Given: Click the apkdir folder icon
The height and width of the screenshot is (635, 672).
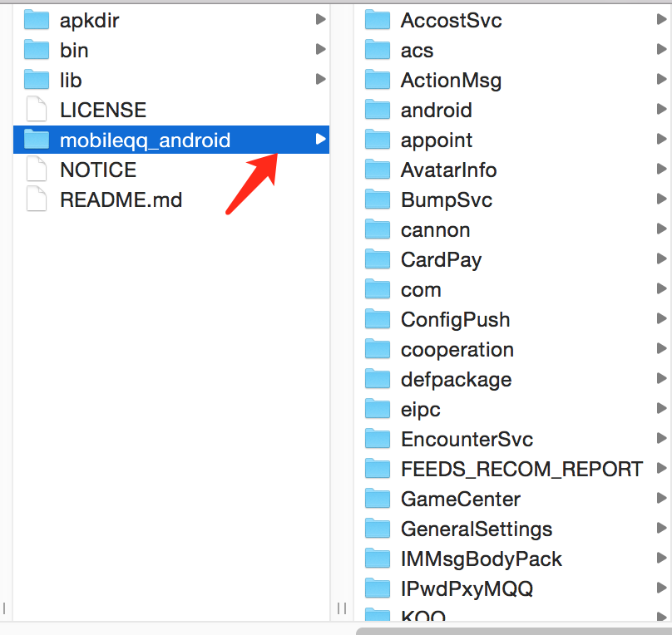Looking at the screenshot, I should coord(37,20).
